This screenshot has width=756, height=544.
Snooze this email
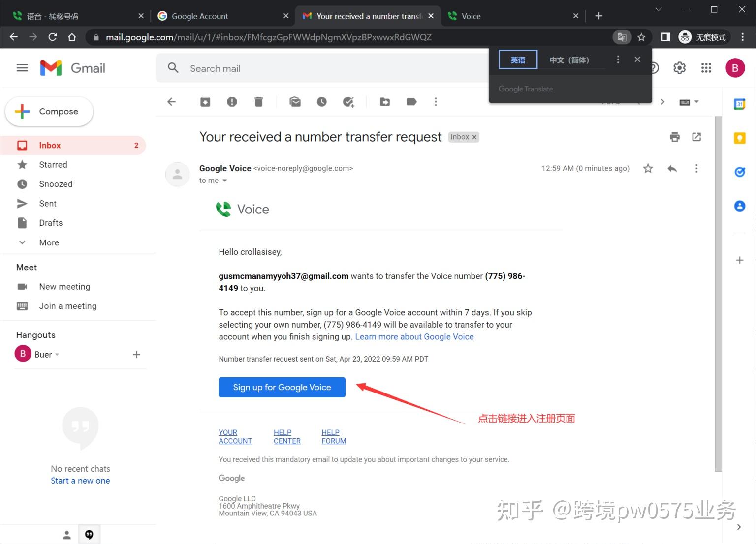click(x=321, y=102)
